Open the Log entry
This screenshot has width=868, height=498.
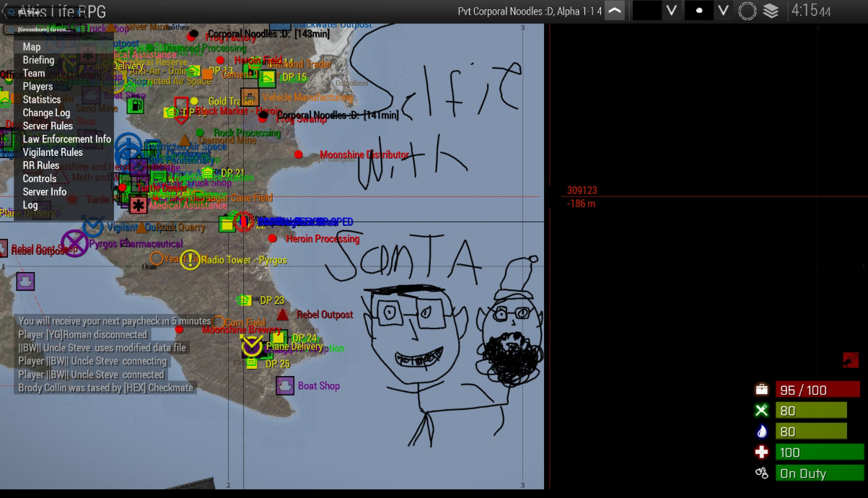point(63,205)
